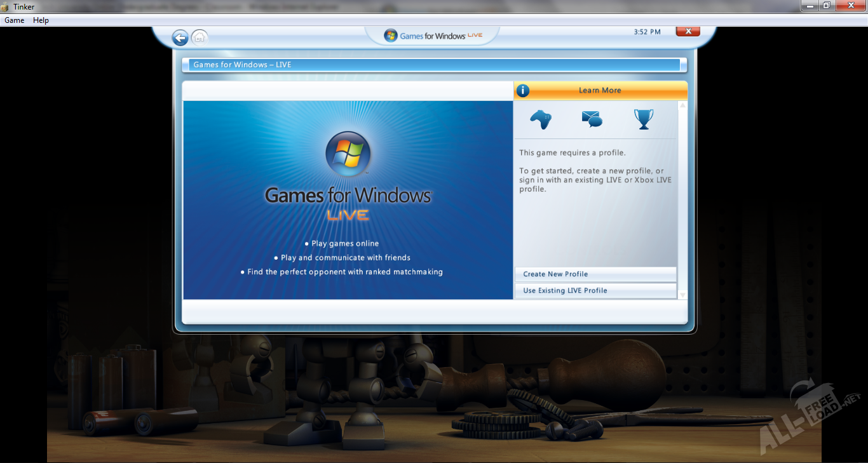Close the LIVE overlay with red X

[688, 31]
